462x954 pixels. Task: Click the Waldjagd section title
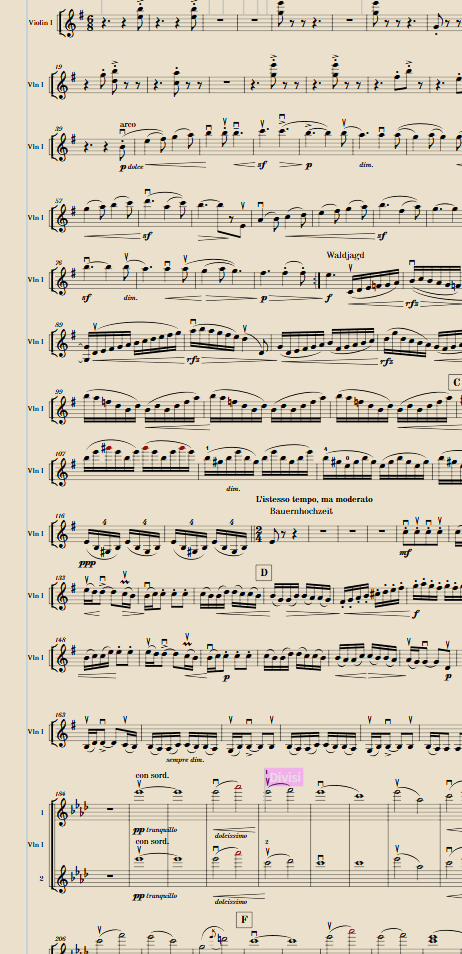pyautogui.click(x=345, y=255)
